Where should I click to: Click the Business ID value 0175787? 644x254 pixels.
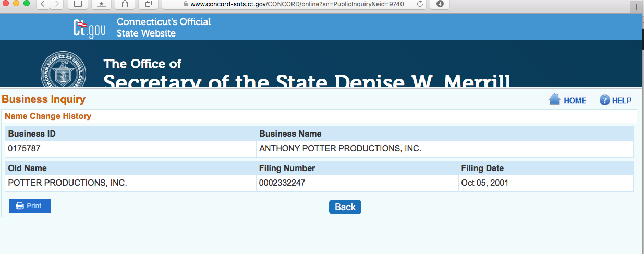tap(24, 149)
